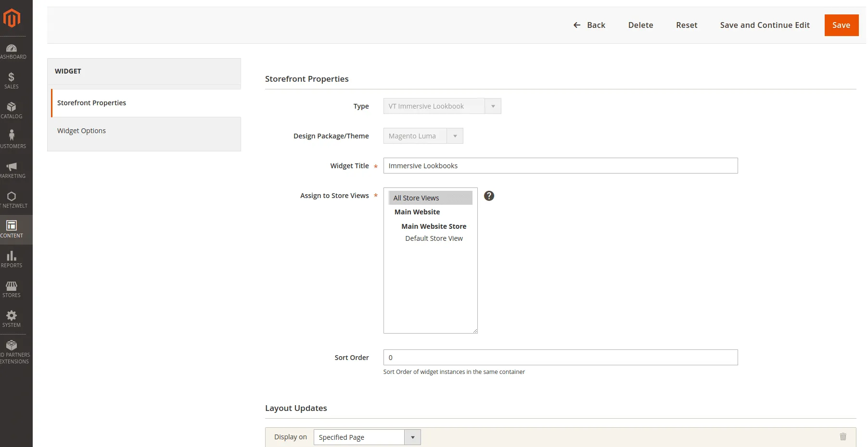Click the Magento logo icon
This screenshot has height=447, width=868.
pyautogui.click(x=12, y=18)
